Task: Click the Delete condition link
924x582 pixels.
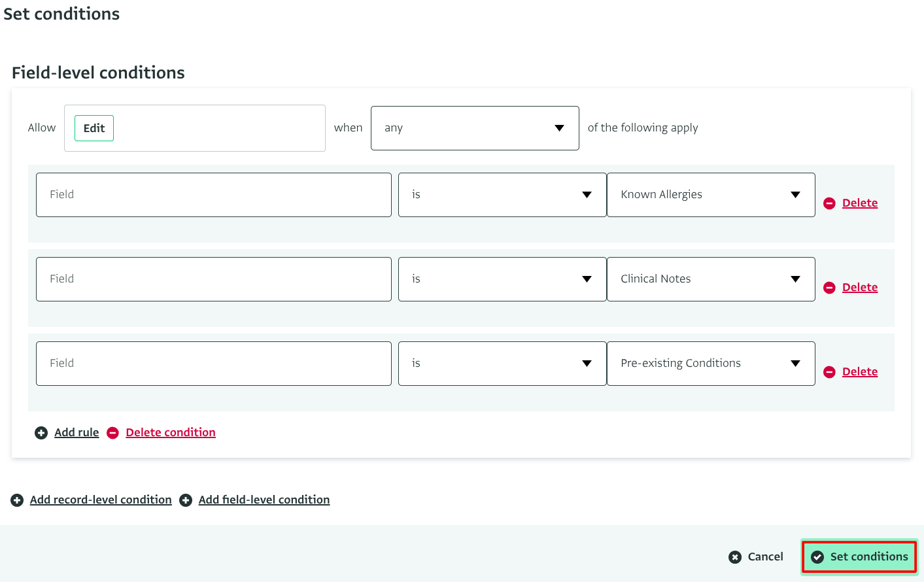Action: pyautogui.click(x=171, y=433)
